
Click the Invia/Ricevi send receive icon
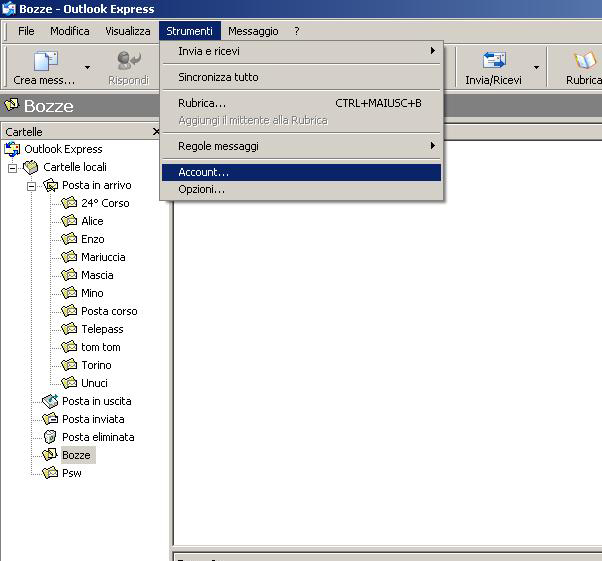[x=494, y=60]
